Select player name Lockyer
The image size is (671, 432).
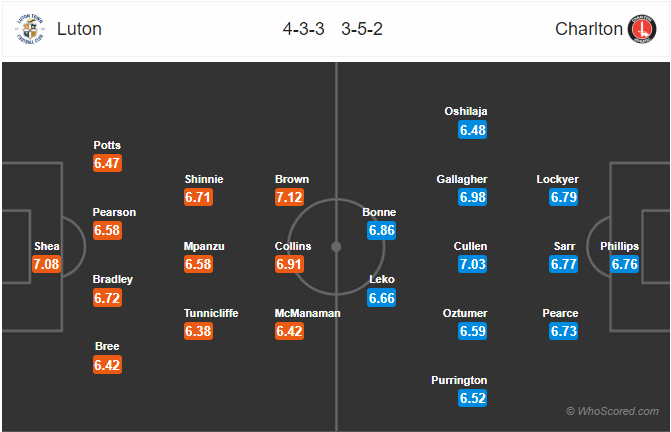(557, 179)
